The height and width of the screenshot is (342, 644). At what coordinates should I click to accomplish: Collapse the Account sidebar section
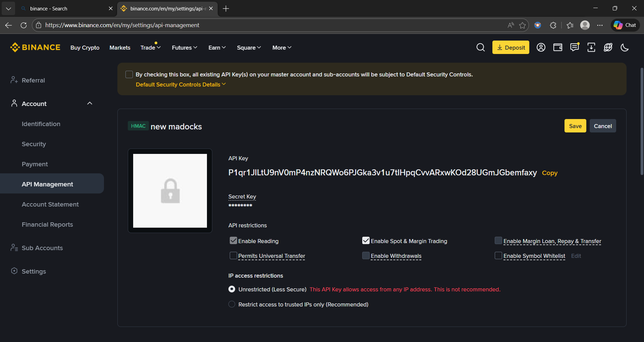click(x=90, y=103)
